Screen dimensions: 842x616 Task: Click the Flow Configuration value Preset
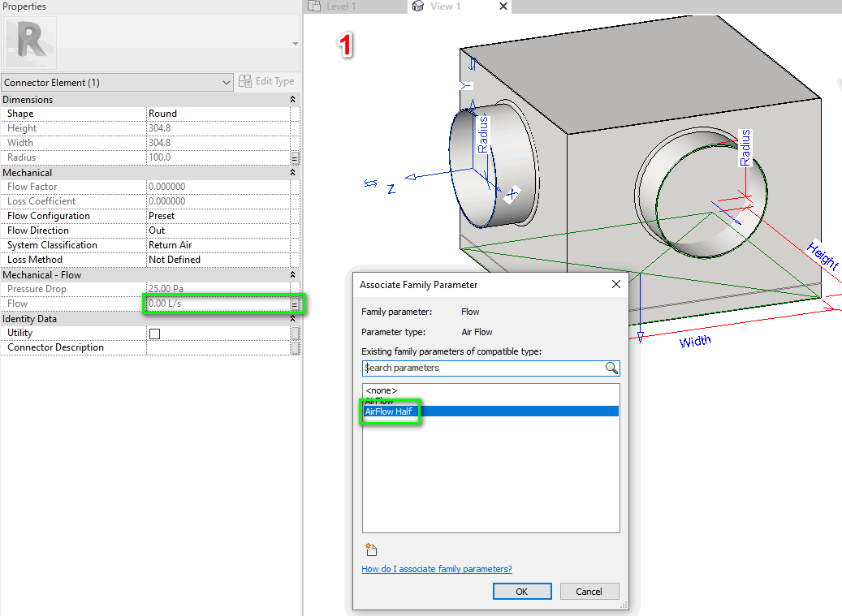click(x=218, y=216)
